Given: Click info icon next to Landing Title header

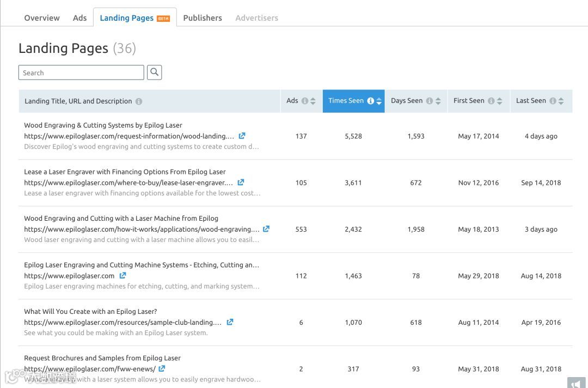Looking at the screenshot, I should click(139, 101).
